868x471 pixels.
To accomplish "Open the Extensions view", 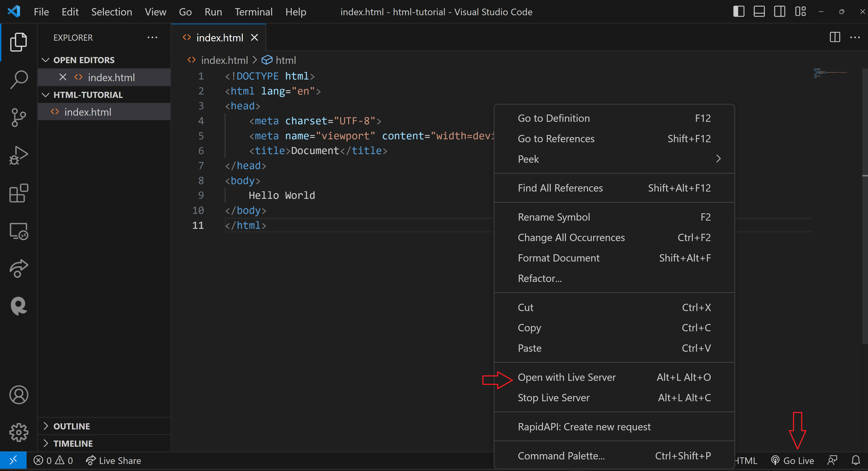I will coord(18,193).
